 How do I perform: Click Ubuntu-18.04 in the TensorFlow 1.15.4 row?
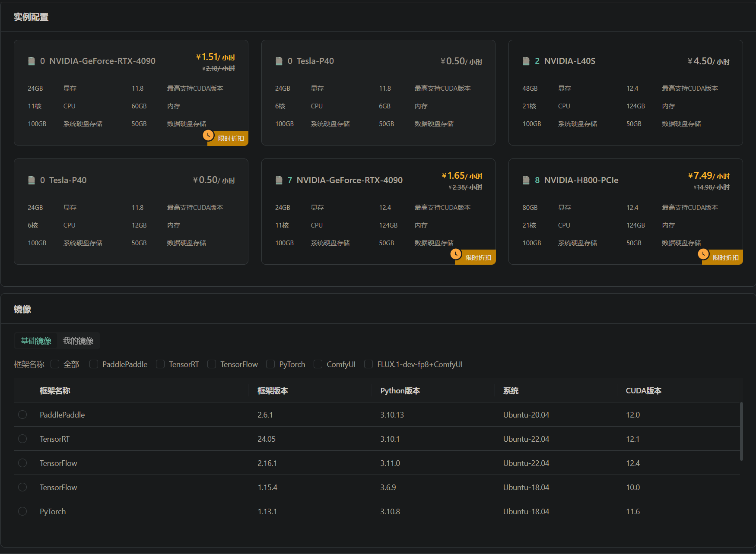526,487
